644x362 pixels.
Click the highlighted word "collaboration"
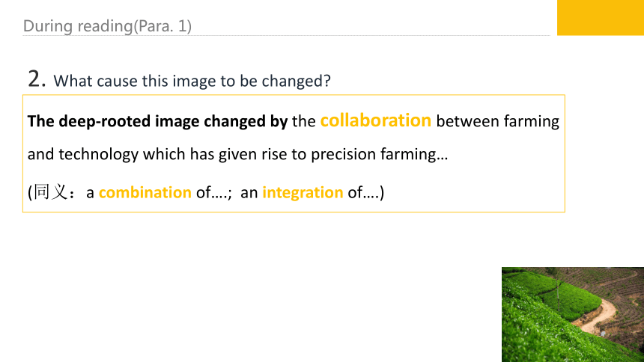pos(375,120)
